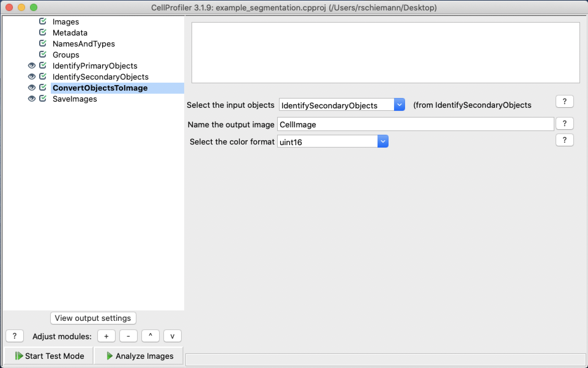Open help for Select the color format
This screenshot has height=368, width=588.
(x=564, y=140)
